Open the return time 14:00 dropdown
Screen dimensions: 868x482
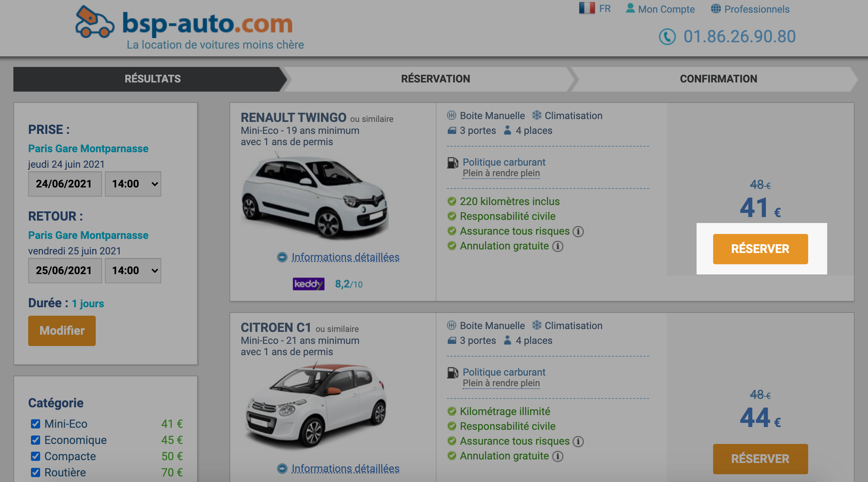(x=133, y=271)
